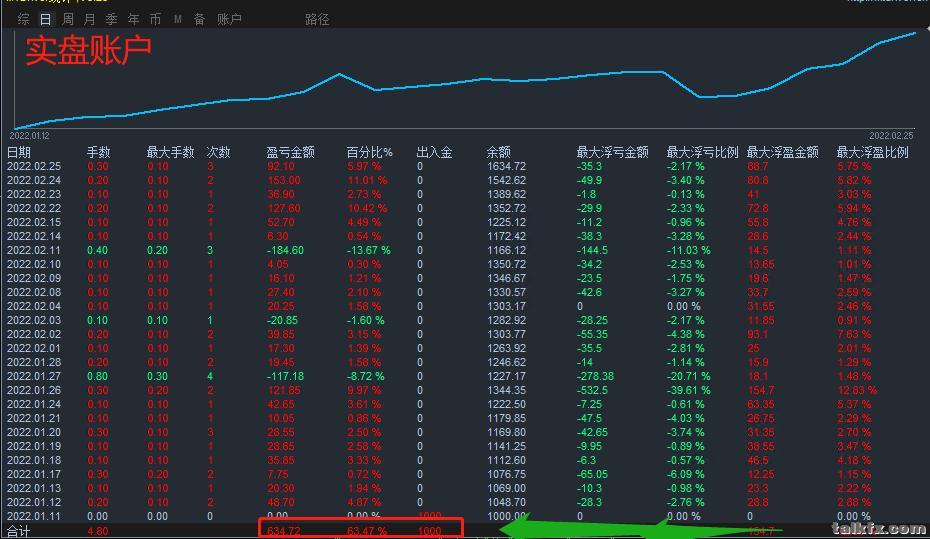The width and height of the screenshot is (930, 539).
Task: Open the 周 weekly tab
Action: [68, 19]
